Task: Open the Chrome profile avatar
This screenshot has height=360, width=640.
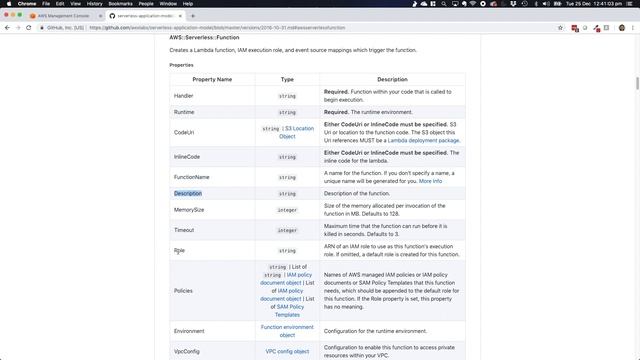Action: 622,28
